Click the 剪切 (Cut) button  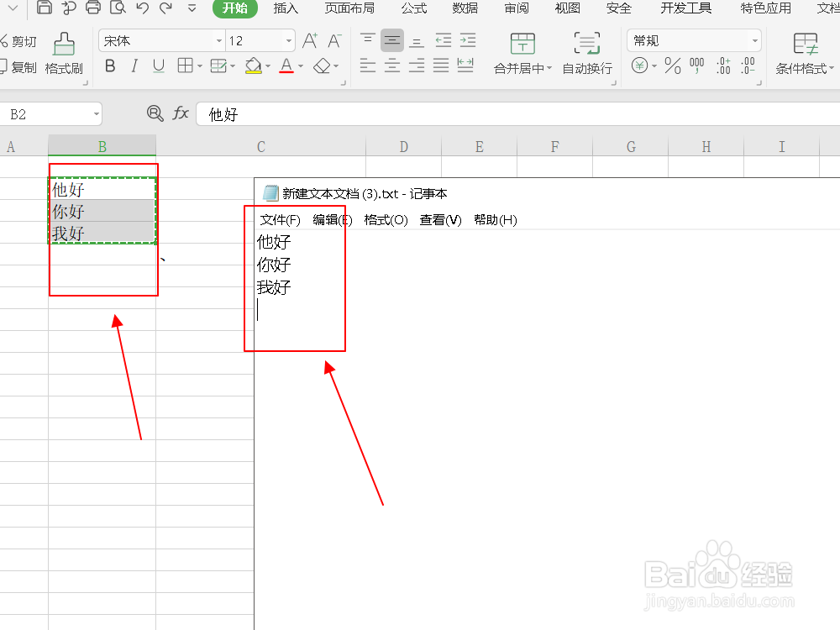click(x=24, y=39)
